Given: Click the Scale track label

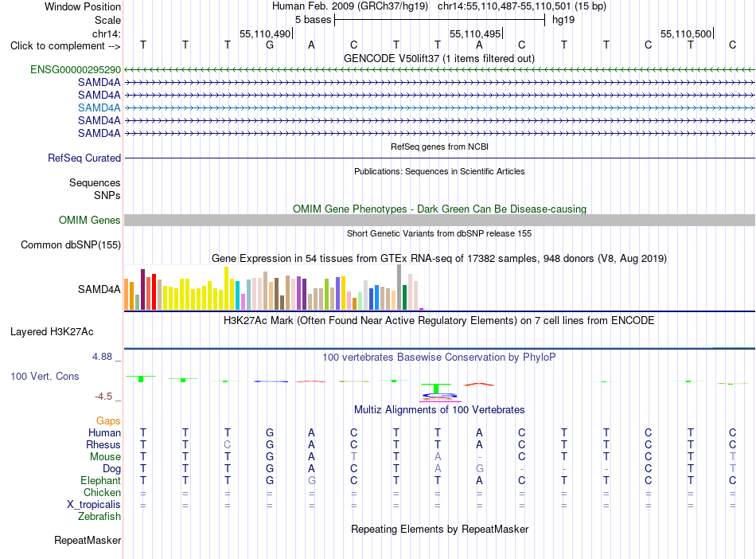Looking at the screenshot, I should [107, 20].
